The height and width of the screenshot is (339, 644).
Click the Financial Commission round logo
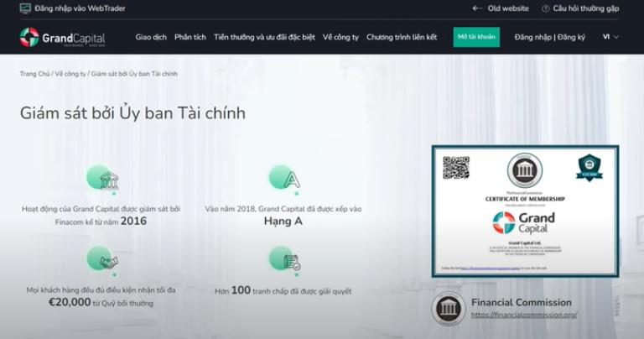449,309
